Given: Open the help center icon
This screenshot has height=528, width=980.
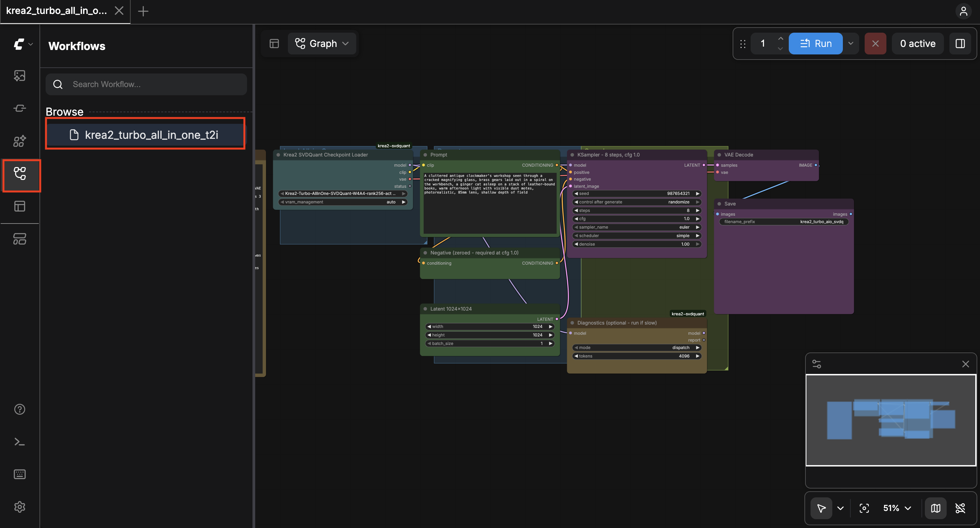Looking at the screenshot, I should coord(20,409).
